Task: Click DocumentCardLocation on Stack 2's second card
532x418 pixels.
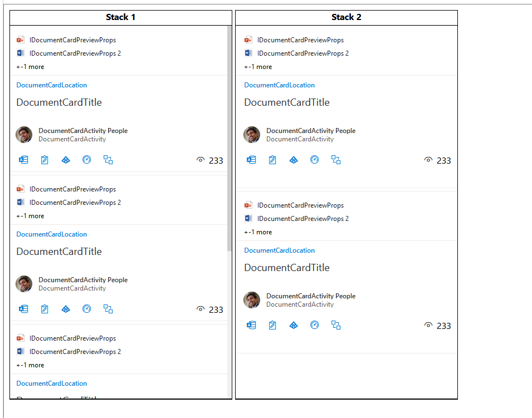Action: click(279, 250)
